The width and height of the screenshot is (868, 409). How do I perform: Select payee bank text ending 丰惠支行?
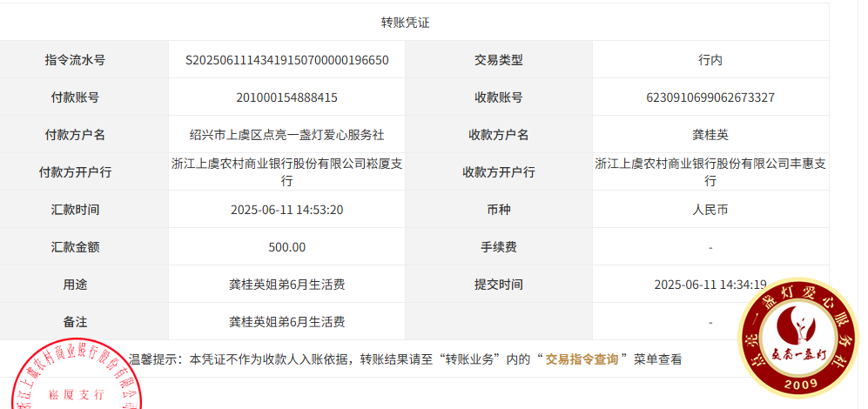coord(710,172)
